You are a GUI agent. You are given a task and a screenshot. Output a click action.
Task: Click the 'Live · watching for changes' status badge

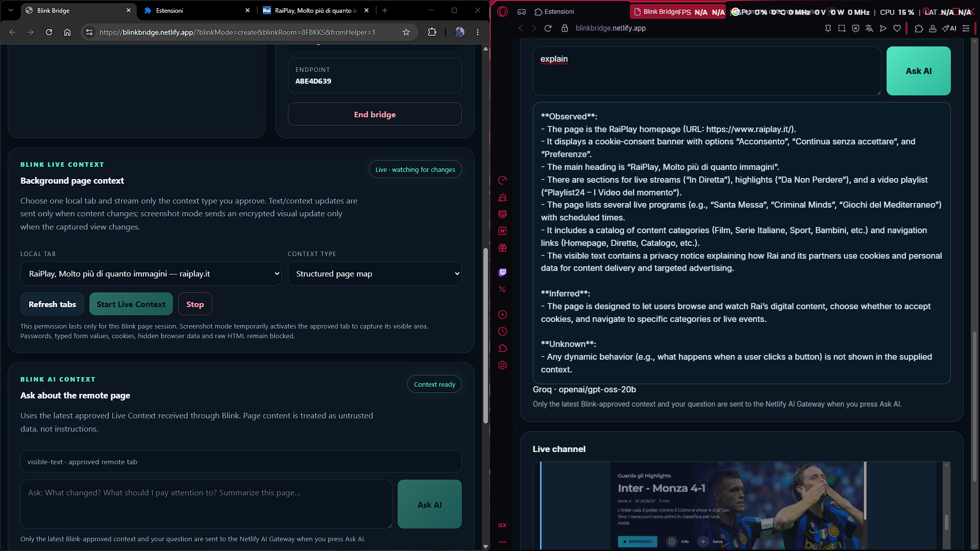[x=415, y=169]
